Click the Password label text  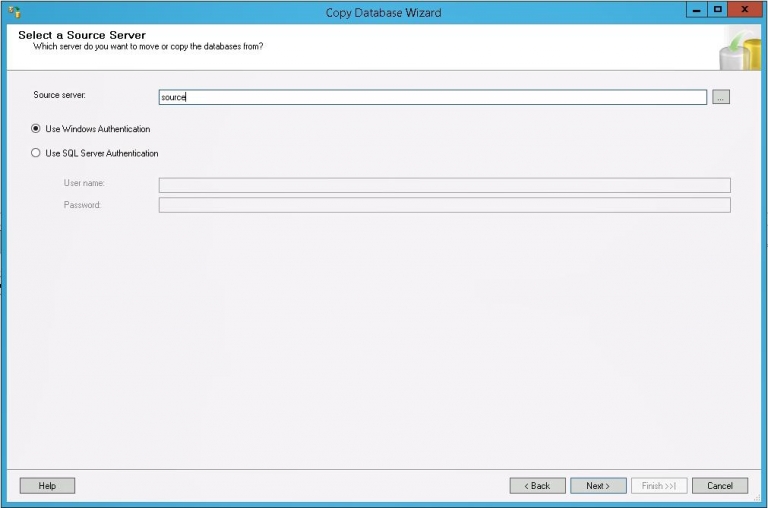(82, 205)
